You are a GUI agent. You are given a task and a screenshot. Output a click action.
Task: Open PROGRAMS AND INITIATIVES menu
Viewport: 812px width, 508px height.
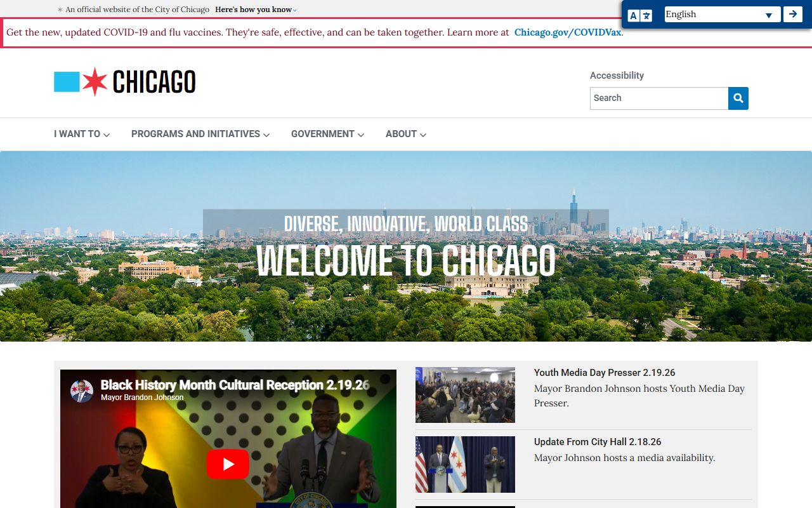click(x=200, y=134)
